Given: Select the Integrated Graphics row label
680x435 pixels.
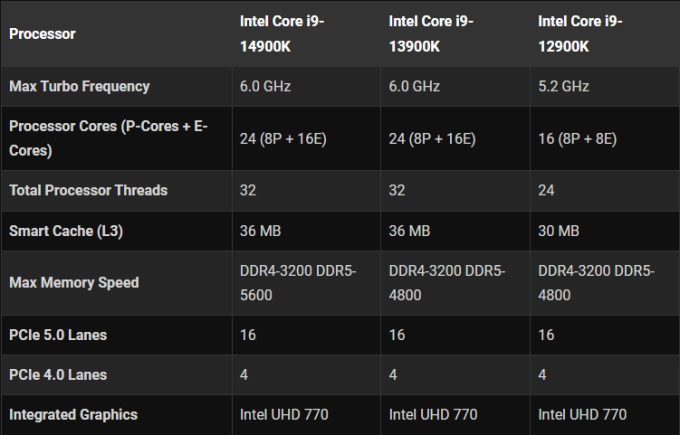Looking at the screenshot, I should [x=73, y=414].
